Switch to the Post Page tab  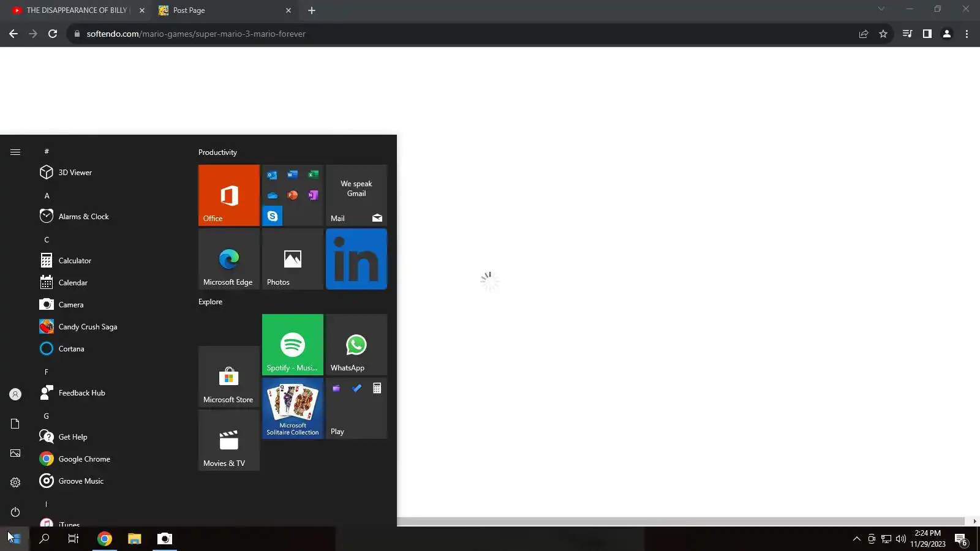[x=225, y=10]
